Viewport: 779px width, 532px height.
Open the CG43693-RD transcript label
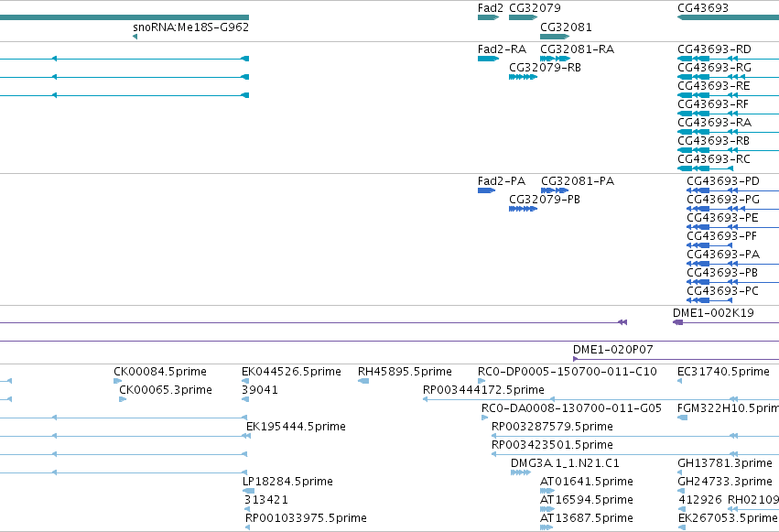coord(714,49)
